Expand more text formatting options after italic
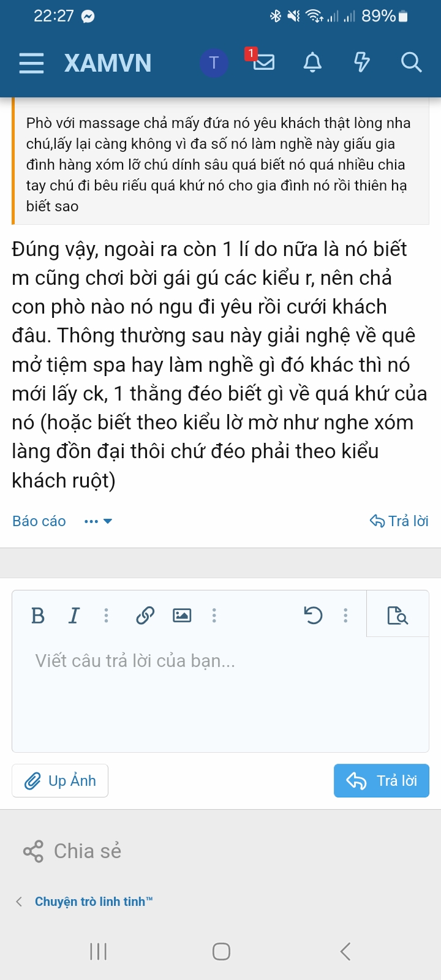441x980 pixels. [x=107, y=615]
